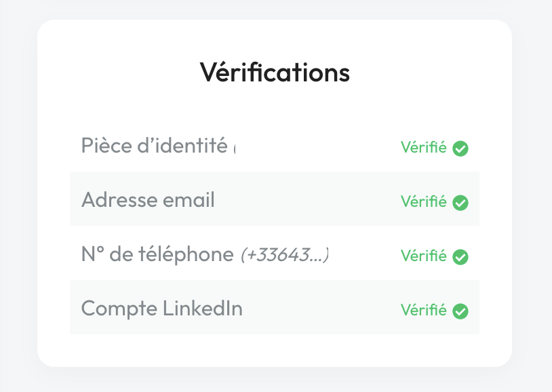Click the green checkmark beside Pièce d'identité
552x392 pixels.
(x=460, y=148)
